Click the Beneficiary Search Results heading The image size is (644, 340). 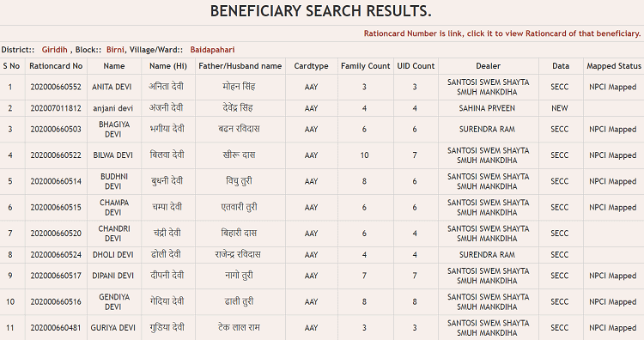(321, 11)
